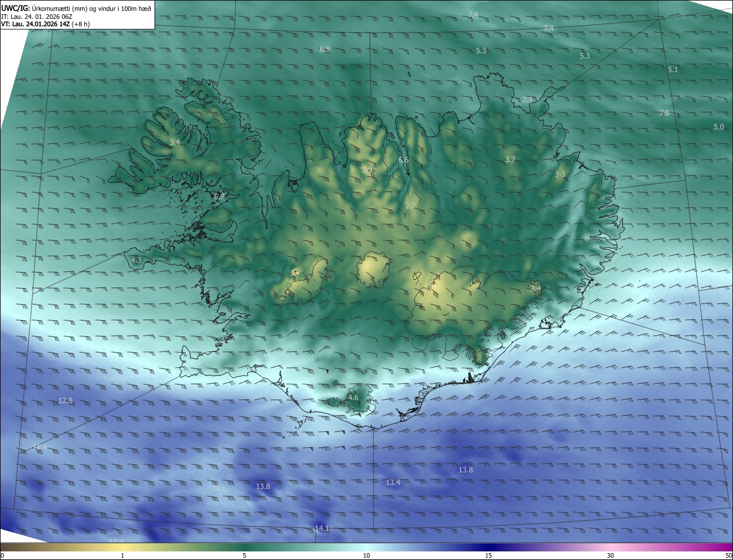Click the 7.0 value label
This screenshot has height=560, width=733.
[x=664, y=113]
